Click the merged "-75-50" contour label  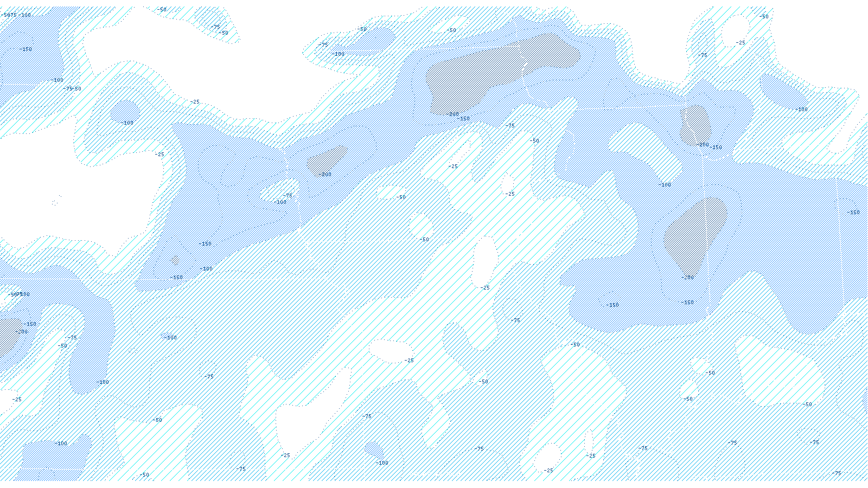(72, 88)
